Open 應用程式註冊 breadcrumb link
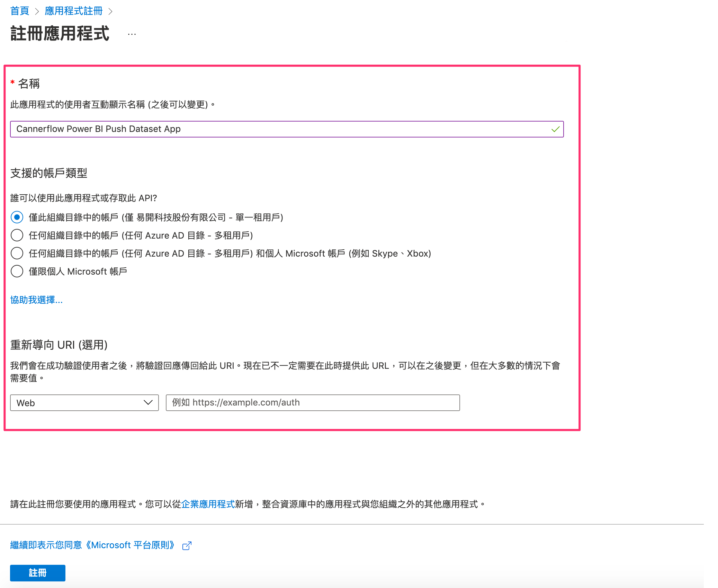718x588 pixels. pyautogui.click(x=74, y=11)
